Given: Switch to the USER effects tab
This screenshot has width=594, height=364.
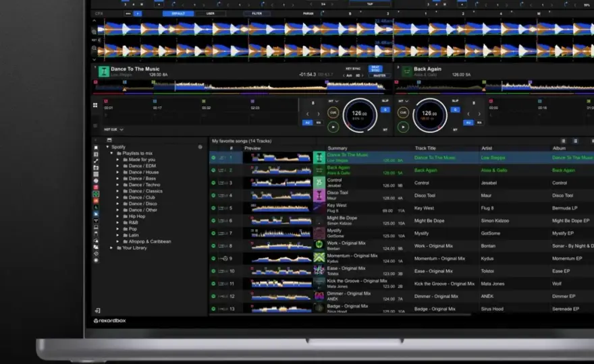Looking at the screenshot, I should (x=210, y=13).
